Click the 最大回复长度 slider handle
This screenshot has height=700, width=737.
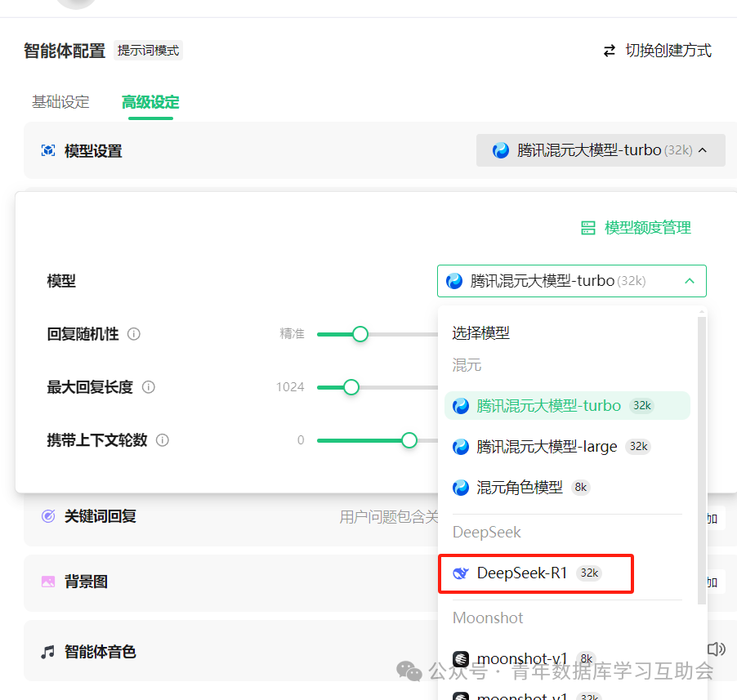[351, 387]
